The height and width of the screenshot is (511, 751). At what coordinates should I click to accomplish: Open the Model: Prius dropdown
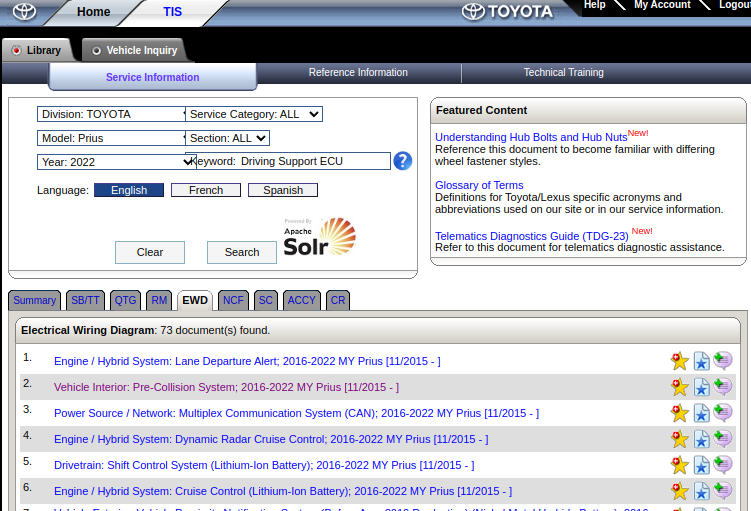tap(111, 138)
